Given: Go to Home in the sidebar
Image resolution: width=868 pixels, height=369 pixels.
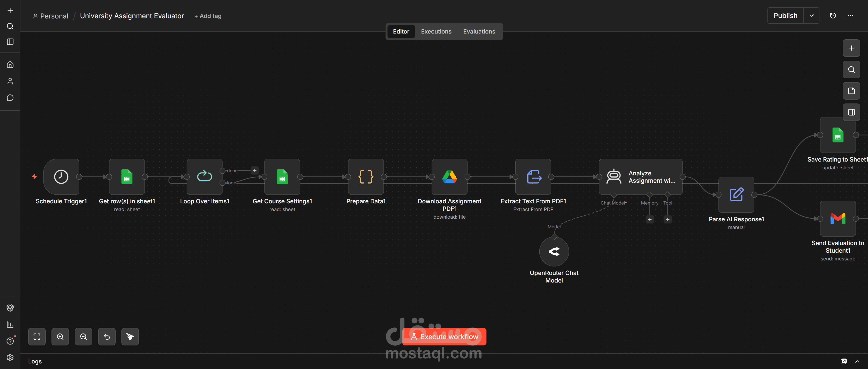Looking at the screenshot, I should point(10,64).
